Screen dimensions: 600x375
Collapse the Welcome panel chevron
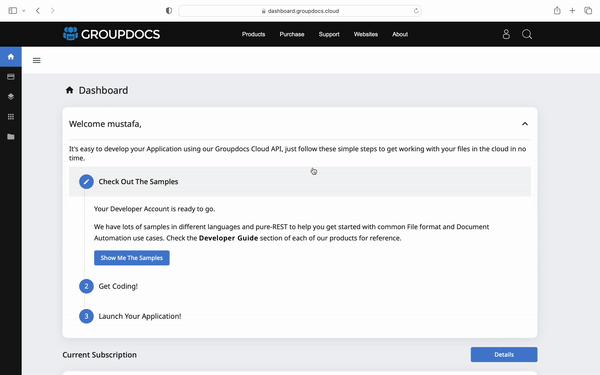(525, 124)
